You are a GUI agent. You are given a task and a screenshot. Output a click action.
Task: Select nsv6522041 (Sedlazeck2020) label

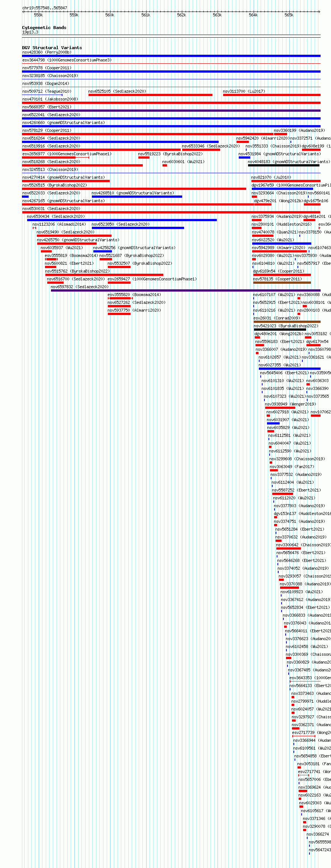pos(51,115)
